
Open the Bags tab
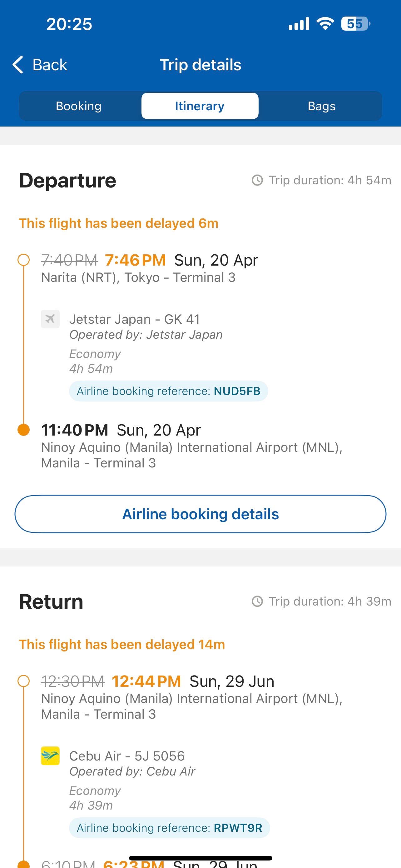click(x=321, y=106)
